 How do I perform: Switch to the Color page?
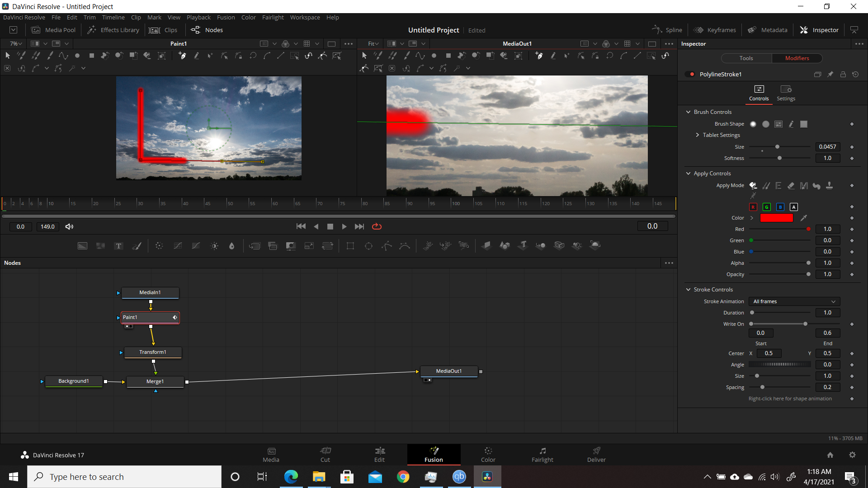(488, 455)
